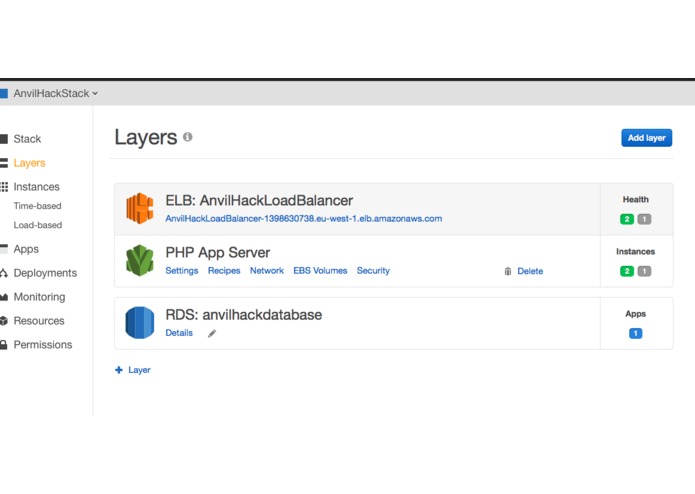Click the blue stack icon beside AnvilHackStack
Screen dimensions: 695x494
tap(4, 93)
